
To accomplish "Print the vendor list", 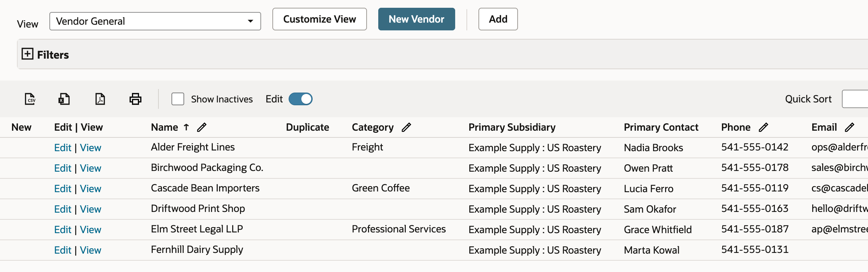I will pyautogui.click(x=135, y=99).
